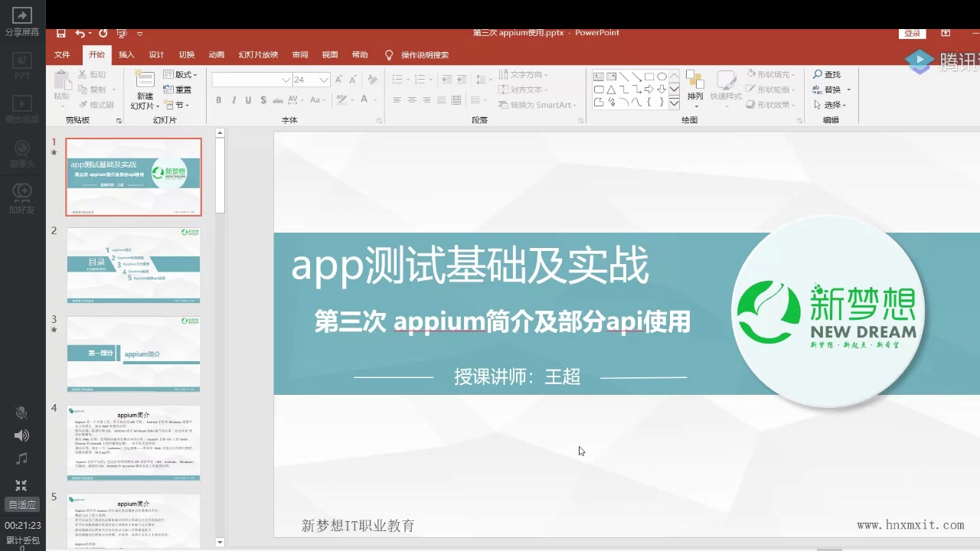Click the Find (查找) icon
The image size is (980, 551).
828,74
